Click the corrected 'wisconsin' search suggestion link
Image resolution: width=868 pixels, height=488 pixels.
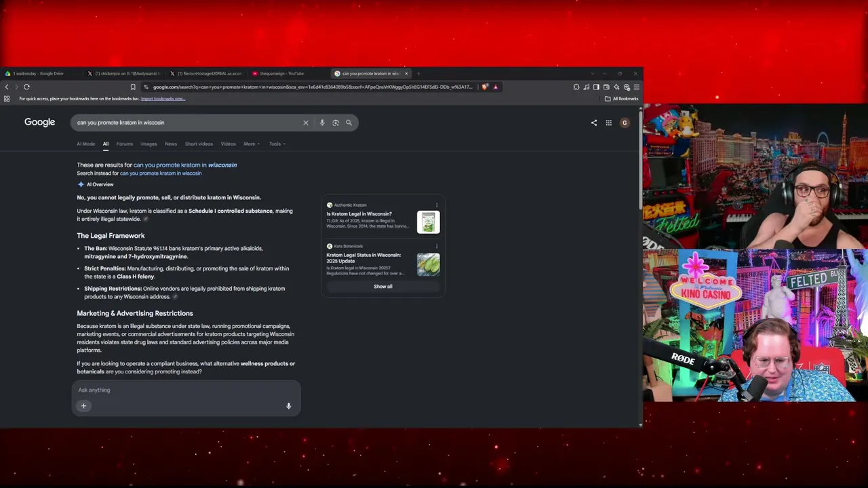(x=185, y=165)
